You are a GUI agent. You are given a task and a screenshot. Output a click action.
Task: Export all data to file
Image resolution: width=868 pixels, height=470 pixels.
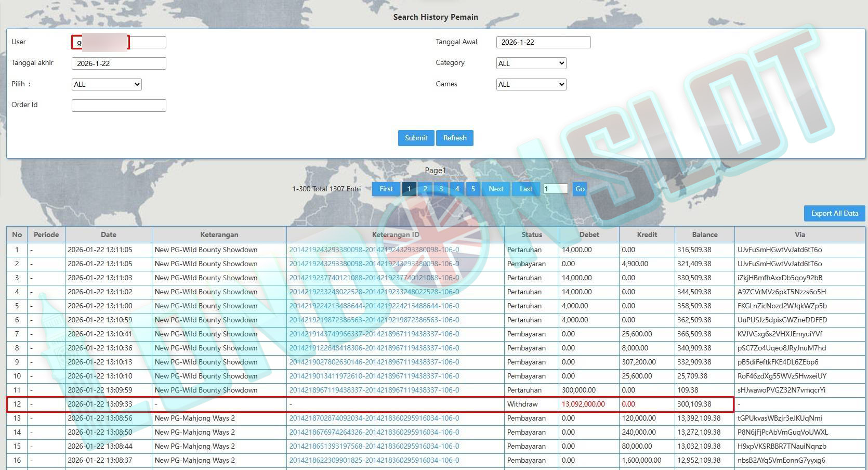[x=834, y=213]
